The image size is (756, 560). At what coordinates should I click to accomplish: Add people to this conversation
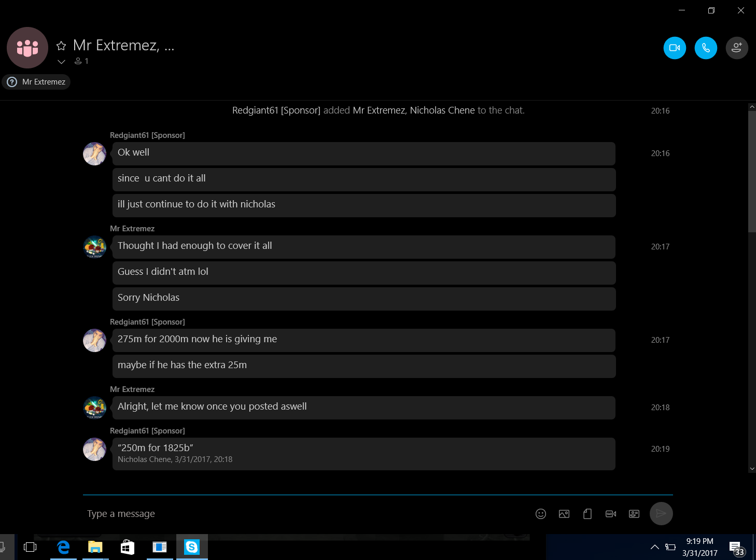tap(737, 48)
